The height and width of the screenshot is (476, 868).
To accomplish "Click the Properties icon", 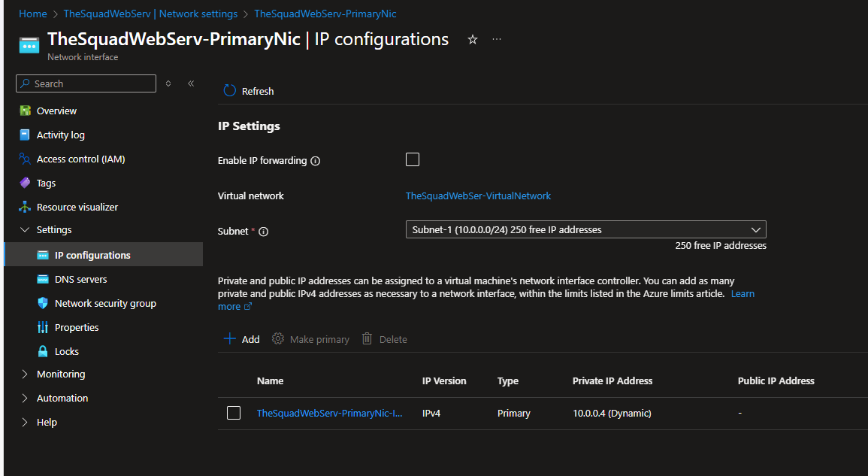I will [43, 328].
